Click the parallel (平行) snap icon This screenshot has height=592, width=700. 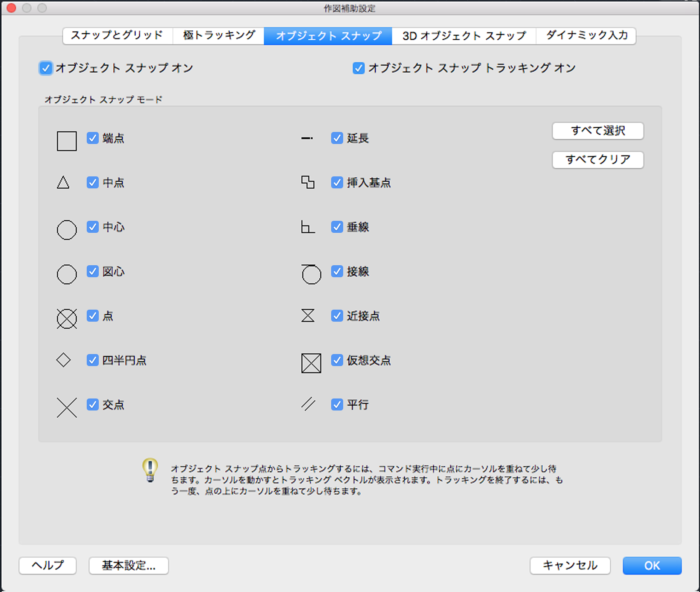(308, 404)
